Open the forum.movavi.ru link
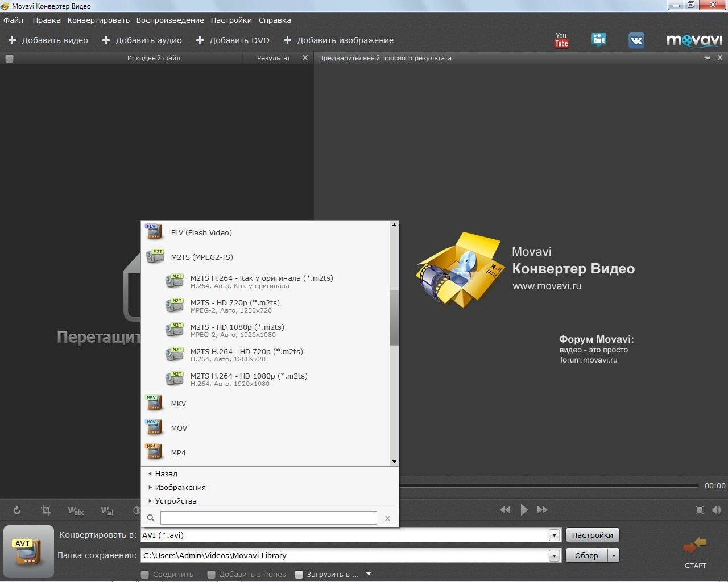The image size is (728, 582). 588,360
